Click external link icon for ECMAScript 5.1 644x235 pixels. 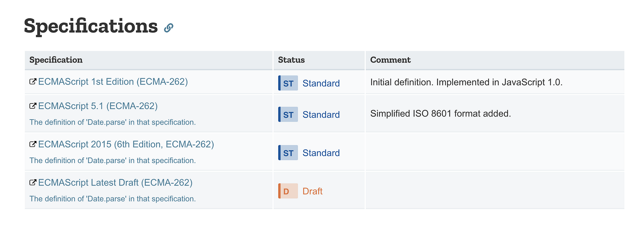coord(33,106)
